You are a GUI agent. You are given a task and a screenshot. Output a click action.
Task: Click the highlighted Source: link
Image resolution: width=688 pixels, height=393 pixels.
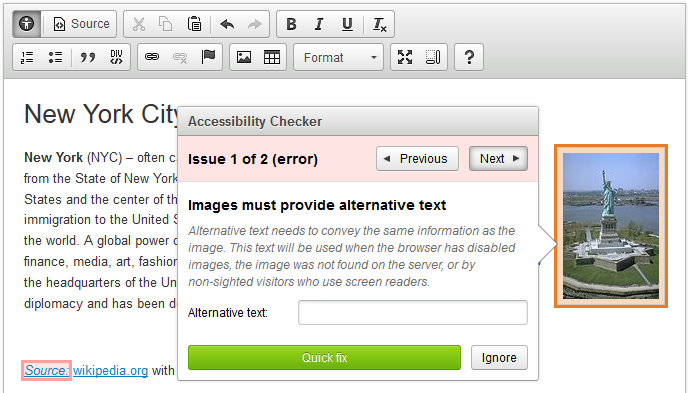46,370
